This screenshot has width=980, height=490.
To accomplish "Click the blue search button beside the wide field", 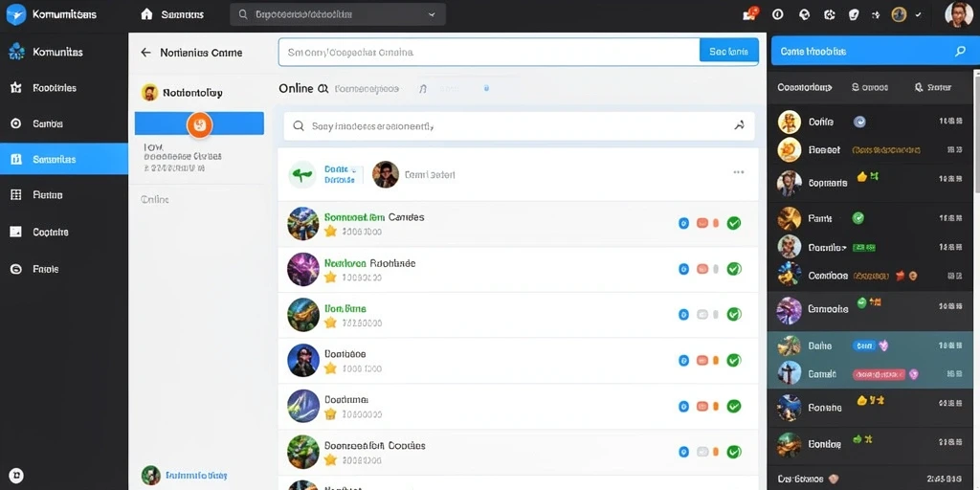I will (x=728, y=52).
